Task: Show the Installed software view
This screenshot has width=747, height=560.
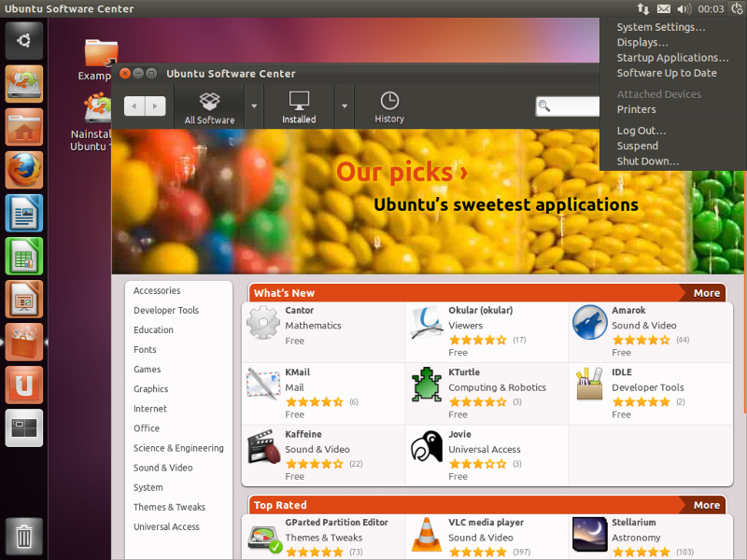Action: 299,107
